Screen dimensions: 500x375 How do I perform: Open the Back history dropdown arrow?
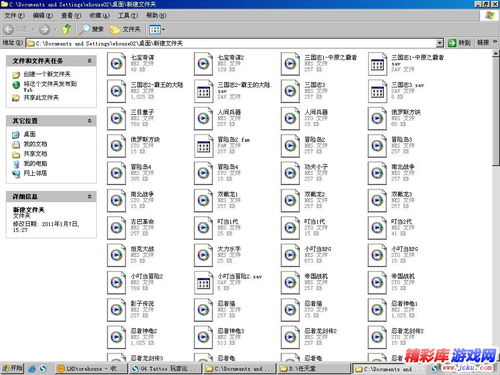pos(33,30)
